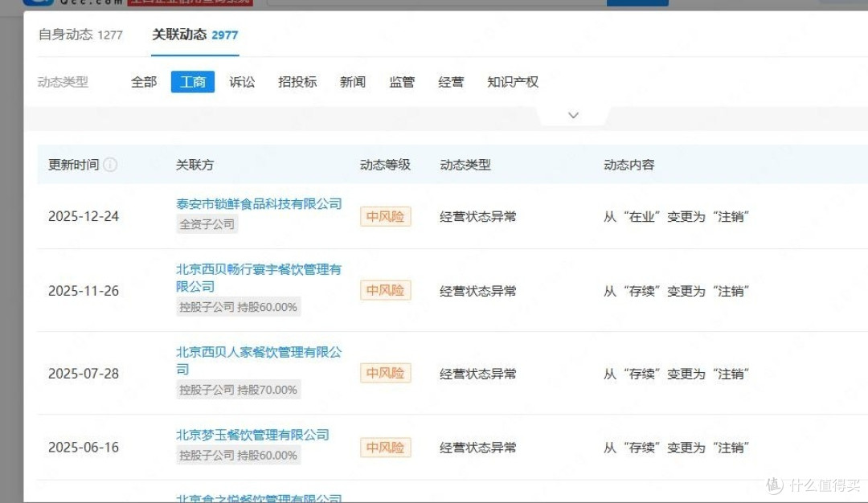868x503 pixels.
Task: Choose the 经营 filter
Action: click(x=451, y=82)
